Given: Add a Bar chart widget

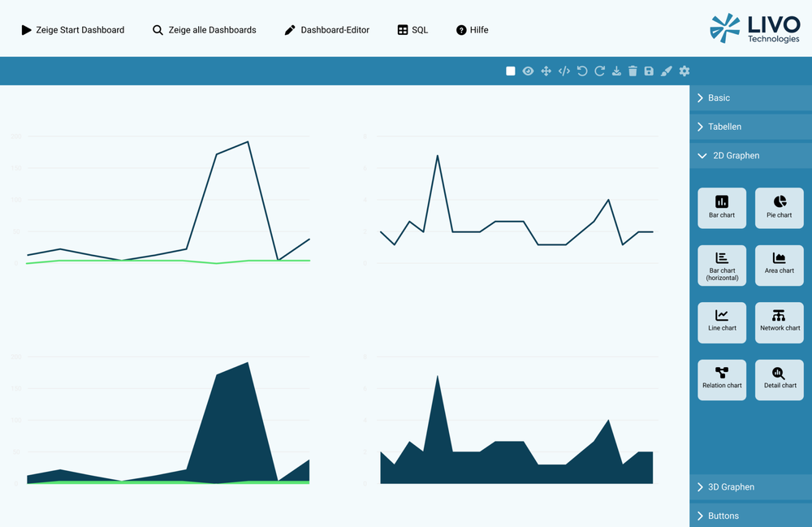Looking at the screenshot, I should 722,208.
